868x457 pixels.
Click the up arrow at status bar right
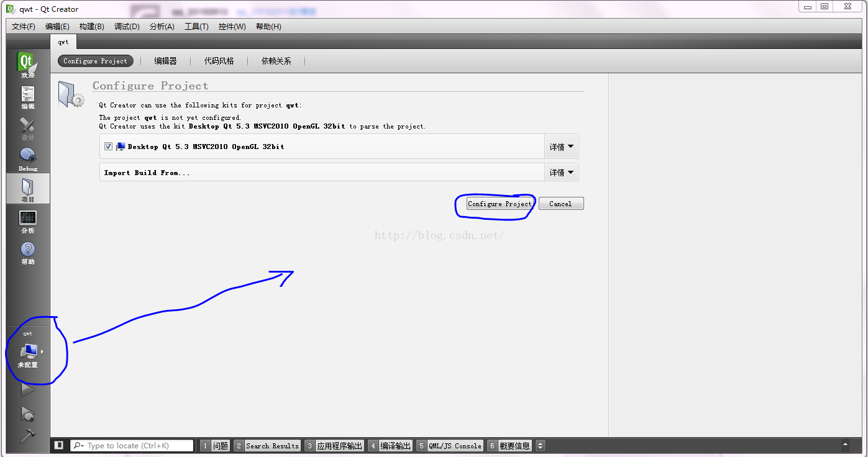pyautogui.click(x=845, y=445)
